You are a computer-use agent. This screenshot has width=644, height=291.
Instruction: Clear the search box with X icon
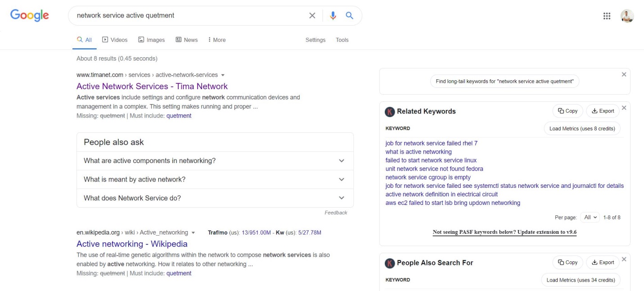pos(312,16)
